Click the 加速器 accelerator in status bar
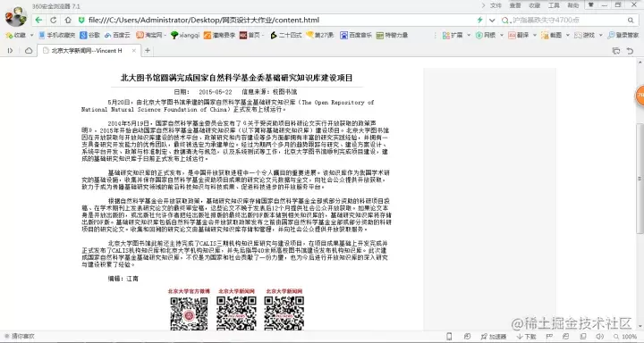The width and height of the screenshot is (644, 343). tap(494, 337)
